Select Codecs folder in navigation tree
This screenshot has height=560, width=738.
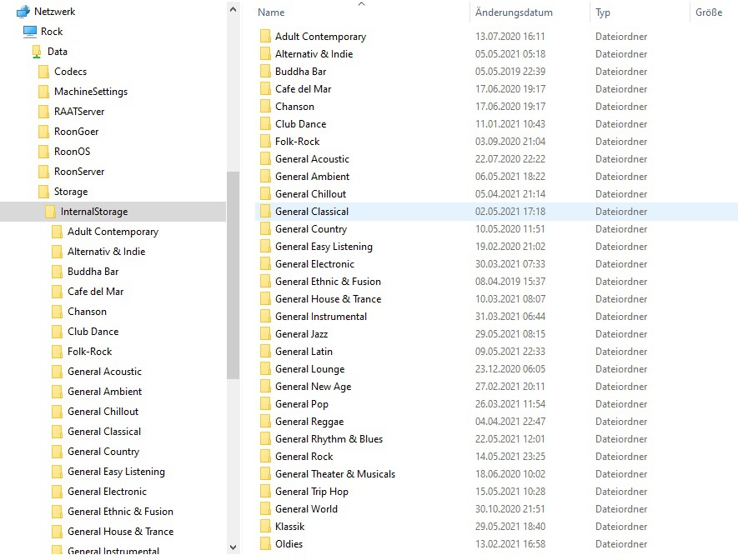point(70,72)
